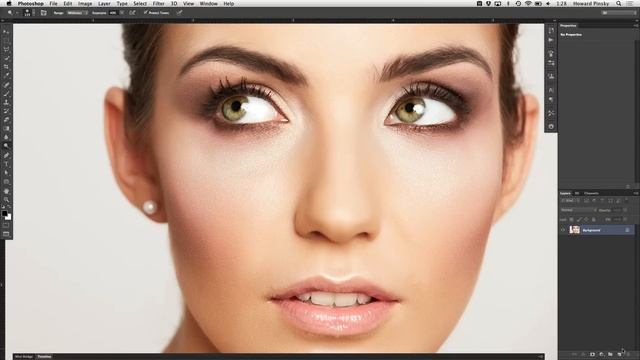Select the Clone Stamp tool
The height and width of the screenshot is (360, 640).
click(x=6, y=102)
